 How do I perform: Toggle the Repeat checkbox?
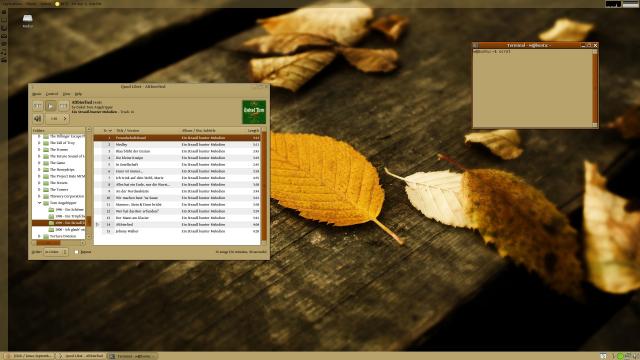point(76,252)
